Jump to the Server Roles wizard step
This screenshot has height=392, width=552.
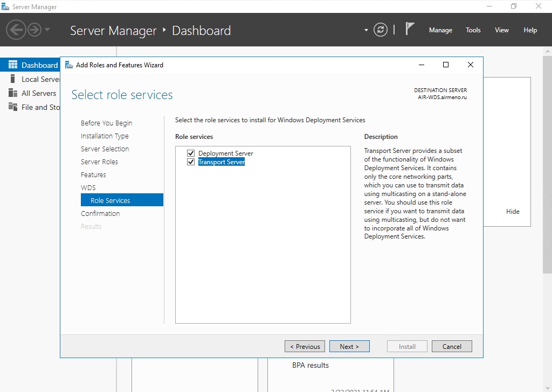coord(99,162)
